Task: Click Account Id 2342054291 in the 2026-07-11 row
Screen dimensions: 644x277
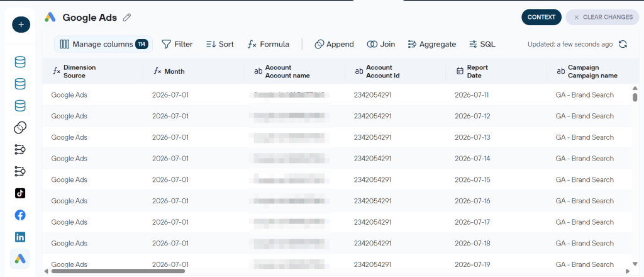Action: 372,95
